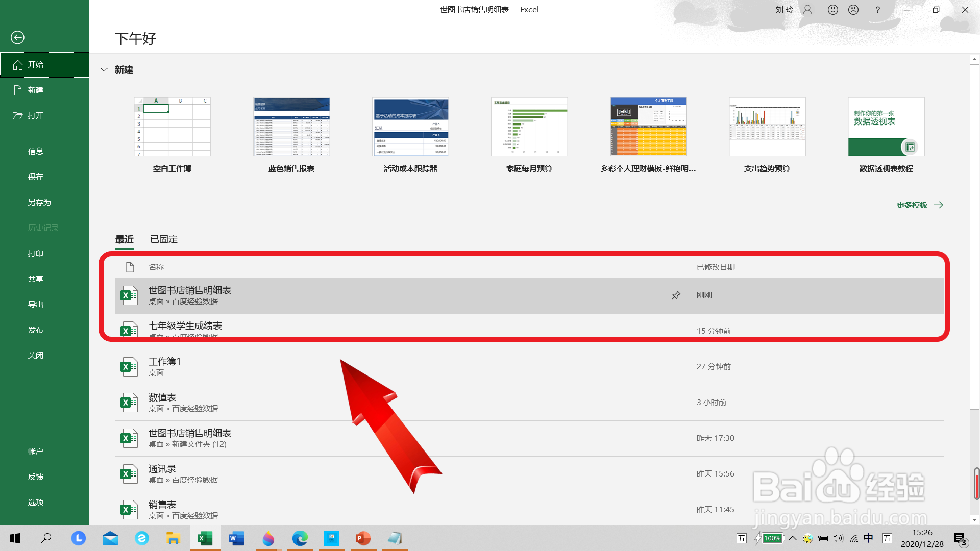Open recent file 工作簿1
Image resolution: width=980 pixels, height=551 pixels.
coord(529,367)
